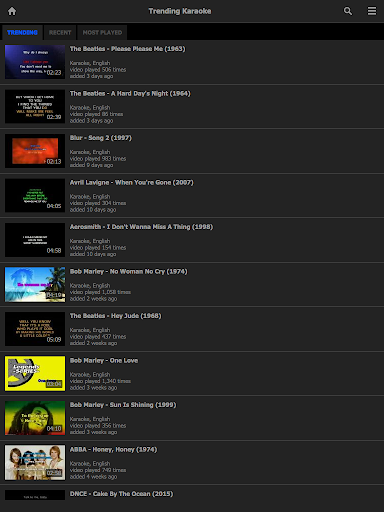The width and height of the screenshot is (384, 512).
Task: Open Avril Lavigne When You're Gone title
Action: coord(131,183)
